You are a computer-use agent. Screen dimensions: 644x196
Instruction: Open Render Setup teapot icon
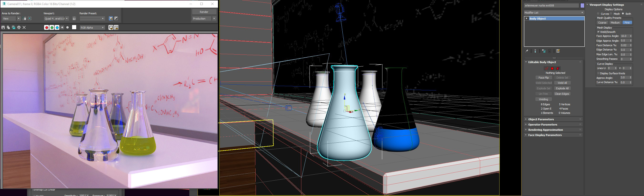pos(111,19)
